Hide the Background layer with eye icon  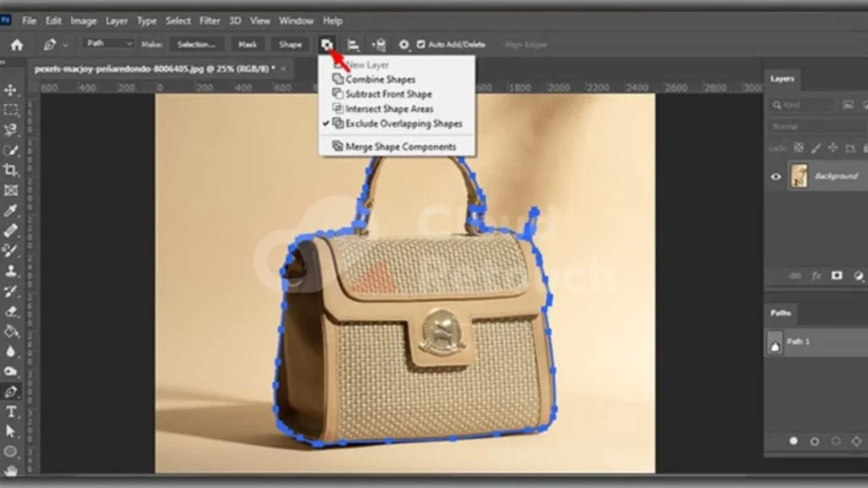tap(775, 176)
